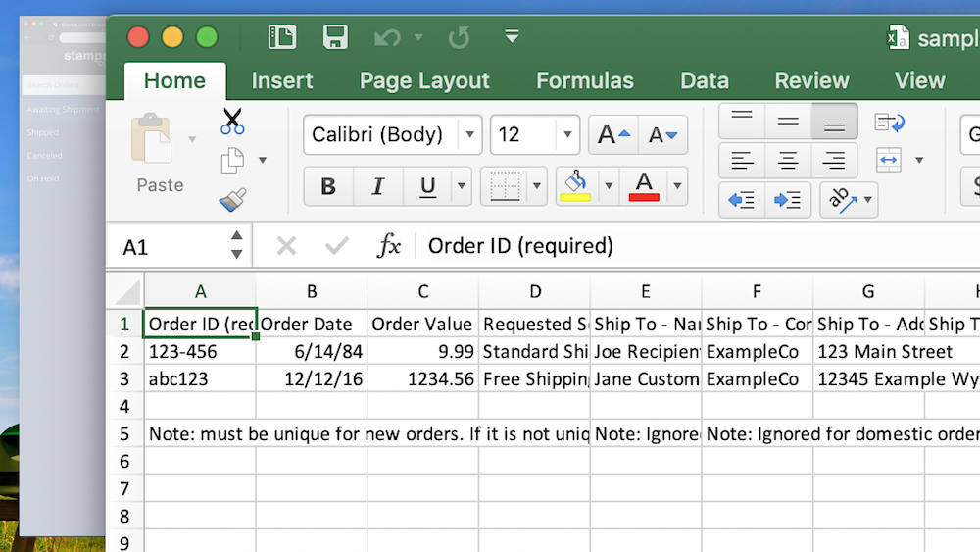
Task: Cancel formula entry with X
Action: (286, 246)
